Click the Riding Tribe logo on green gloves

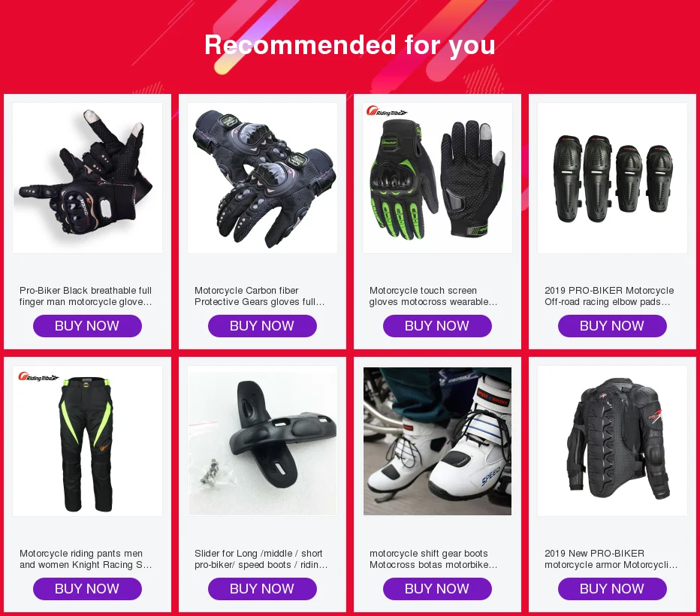pos(387,111)
